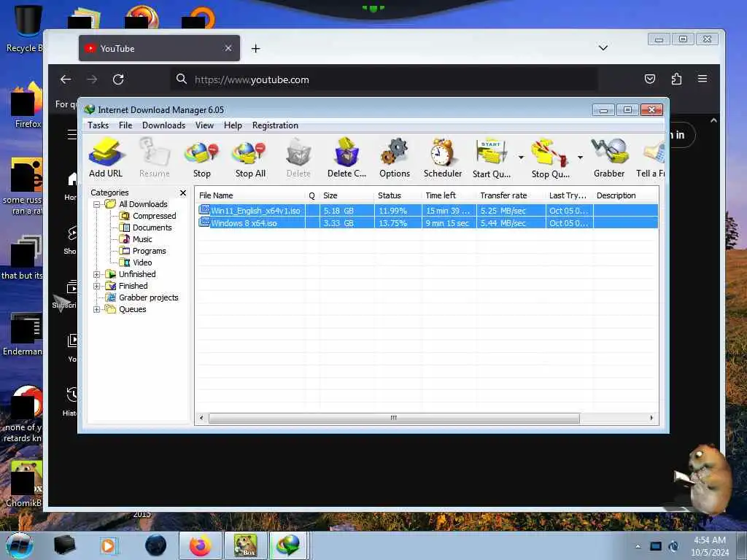Open a new tab in Firefox

(256, 49)
